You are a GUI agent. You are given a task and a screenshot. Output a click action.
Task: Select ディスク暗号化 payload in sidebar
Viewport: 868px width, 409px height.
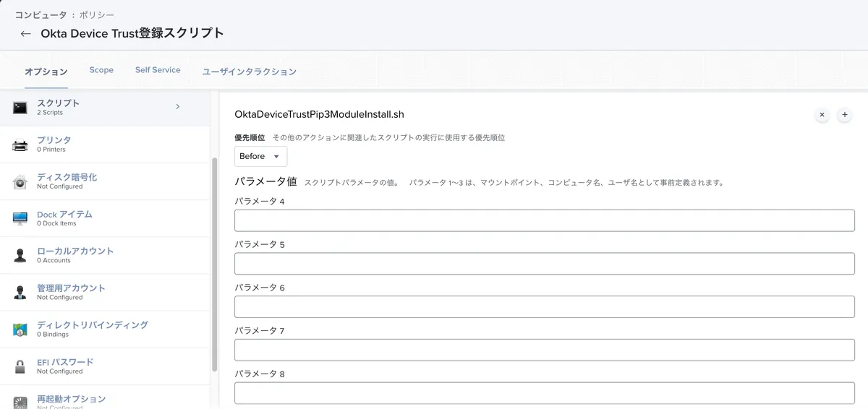(105, 181)
